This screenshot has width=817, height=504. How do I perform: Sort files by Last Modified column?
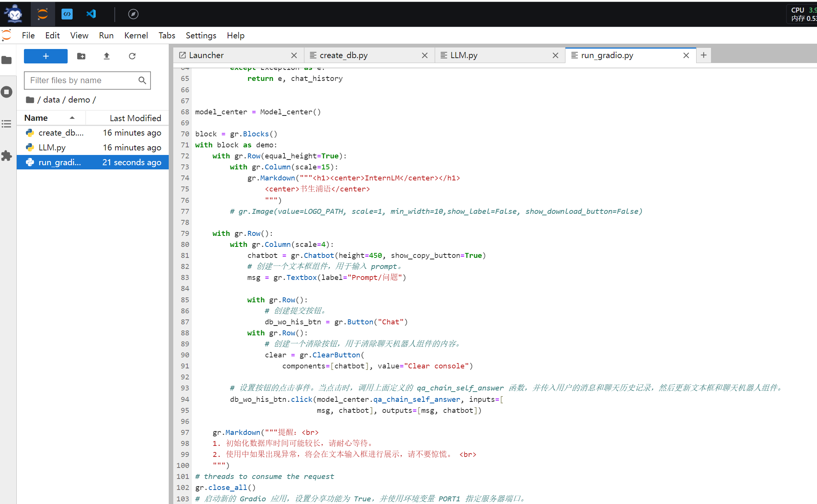pyautogui.click(x=135, y=118)
